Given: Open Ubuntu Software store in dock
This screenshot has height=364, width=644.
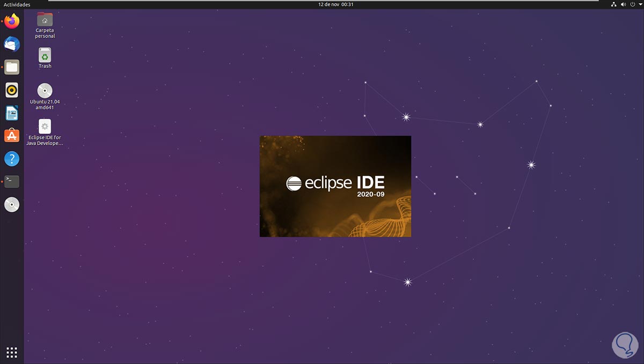Looking at the screenshot, I should 12,136.
